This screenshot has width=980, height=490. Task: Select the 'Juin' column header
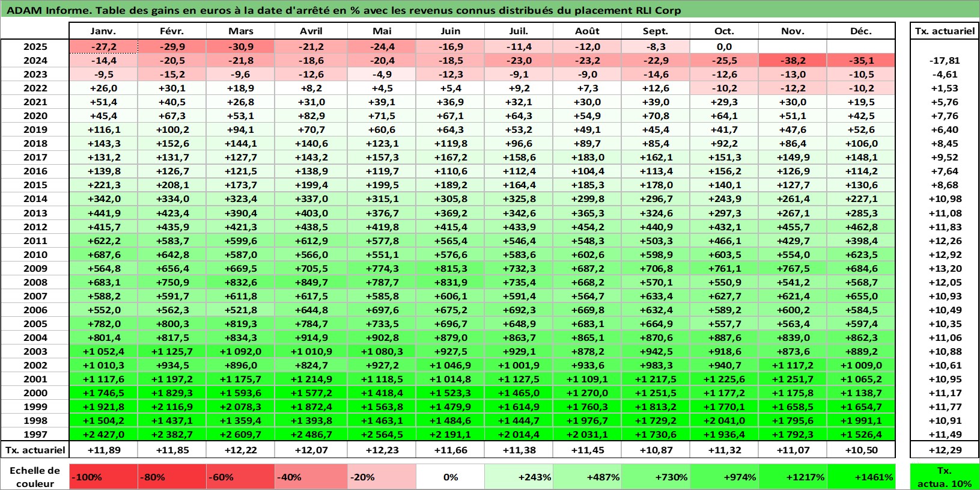(450, 31)
